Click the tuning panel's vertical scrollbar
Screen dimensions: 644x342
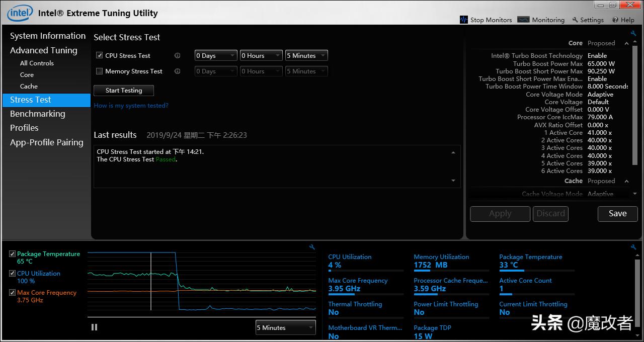click(634, 101)
